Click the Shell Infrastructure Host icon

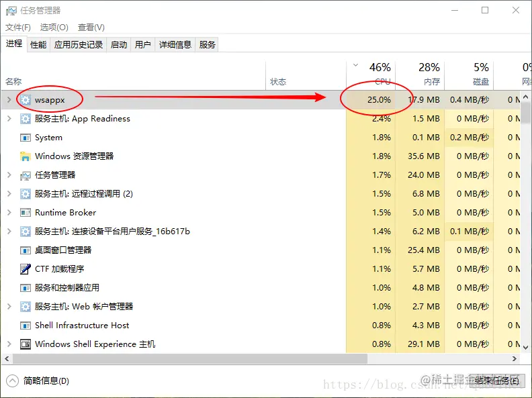(26, 326)
